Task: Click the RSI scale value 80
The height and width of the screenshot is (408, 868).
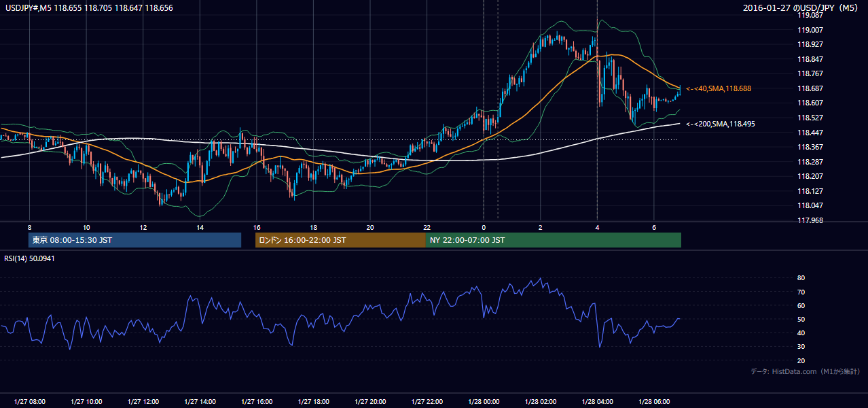Action: click(x=801, y=278)
